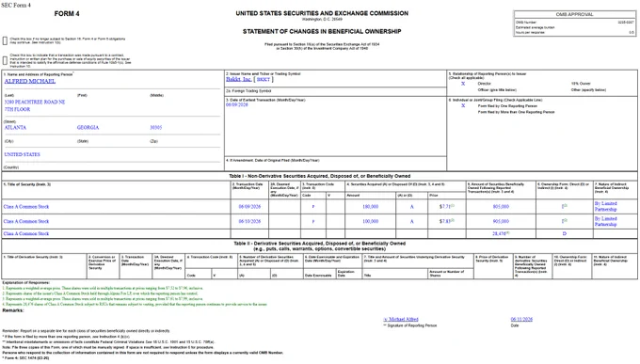Click Class A Common Stock in the 180,000 row
The width and height of the screenshot is (640, 364).
26,207
